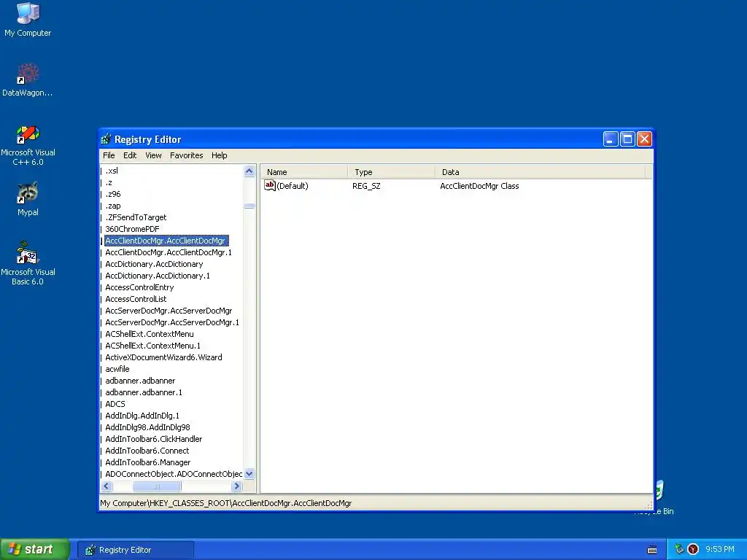Select the ACShellExt.ContextMenu.1 key

click(153, 346)
